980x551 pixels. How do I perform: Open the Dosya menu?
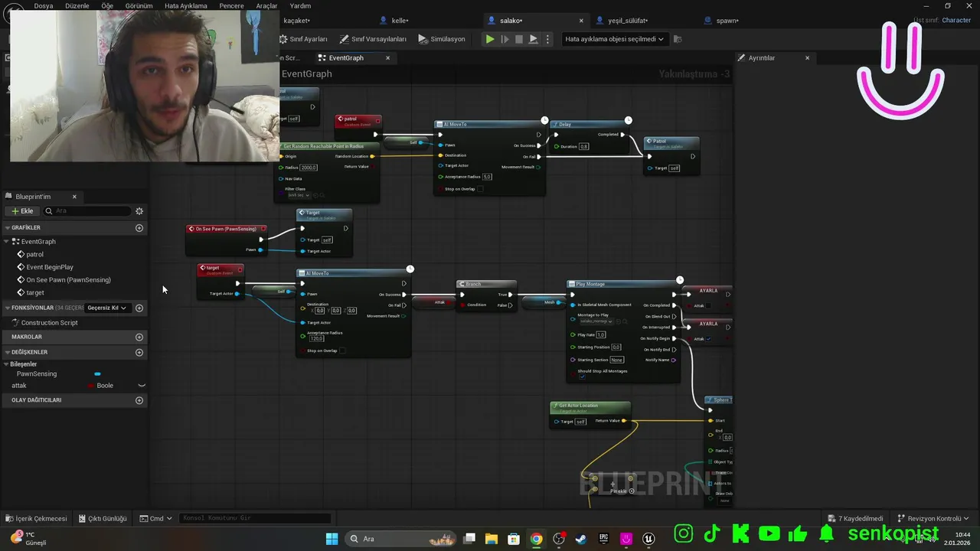point(44,5)
